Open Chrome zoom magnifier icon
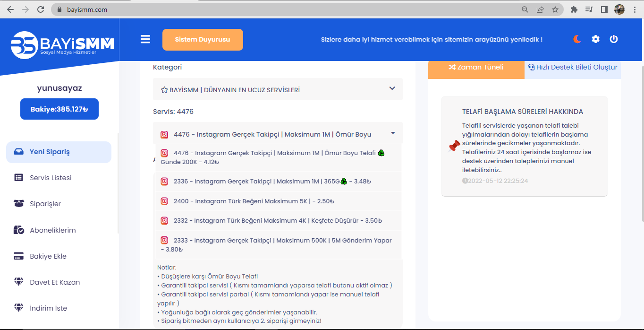 (525, 9)
